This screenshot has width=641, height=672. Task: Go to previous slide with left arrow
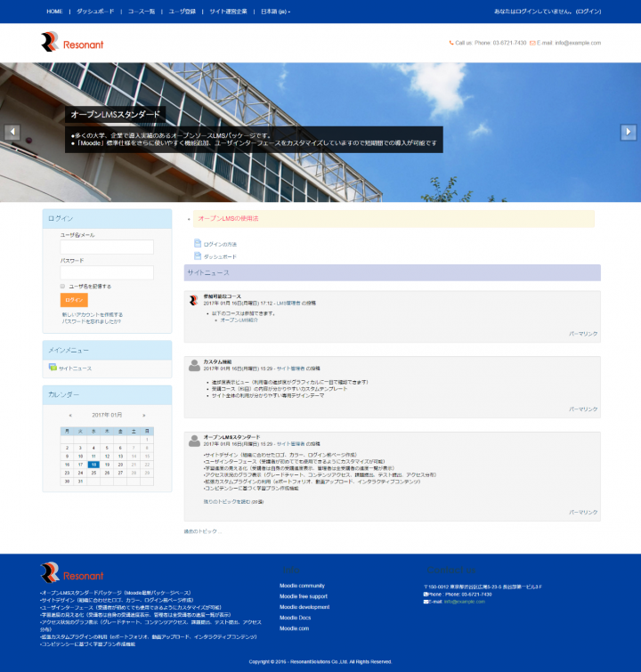[12, 132]
